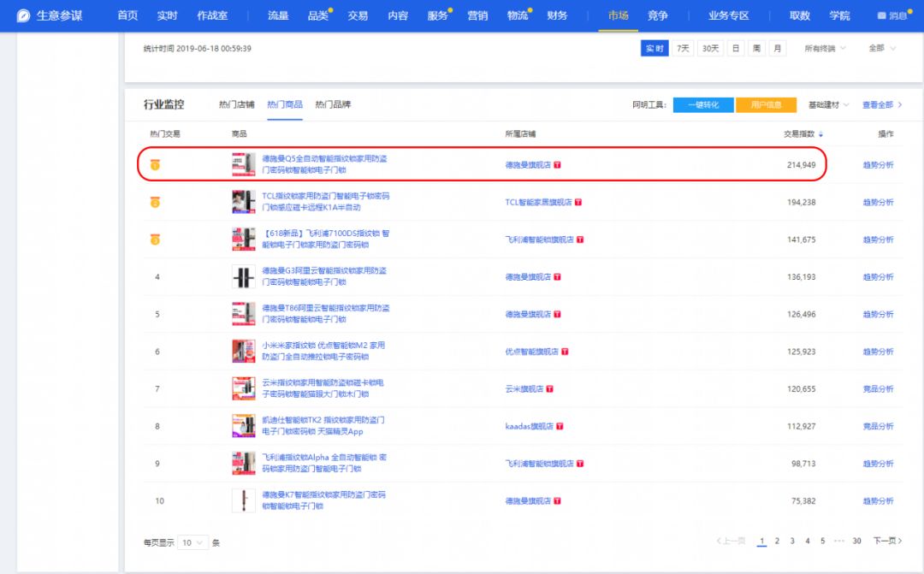Click the gold medal rank 1 icon
This screenshot has width=924, height=574.
pos(155,165)
